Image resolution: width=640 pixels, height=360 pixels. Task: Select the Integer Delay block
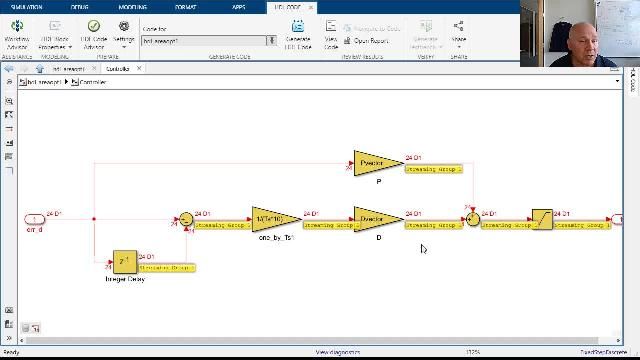(125, 262)
